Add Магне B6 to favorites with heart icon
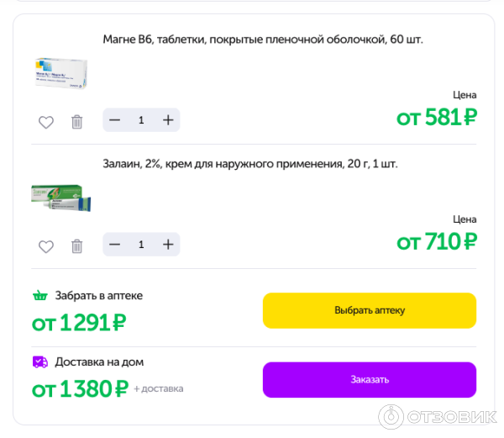The width and height of the screenshot is (504, 438). tap(46, 122)
